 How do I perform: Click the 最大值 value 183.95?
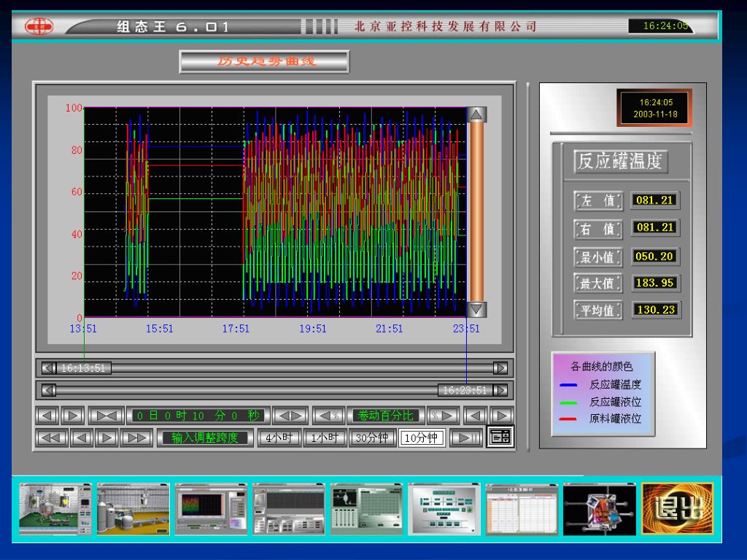[x=654, y=282]
